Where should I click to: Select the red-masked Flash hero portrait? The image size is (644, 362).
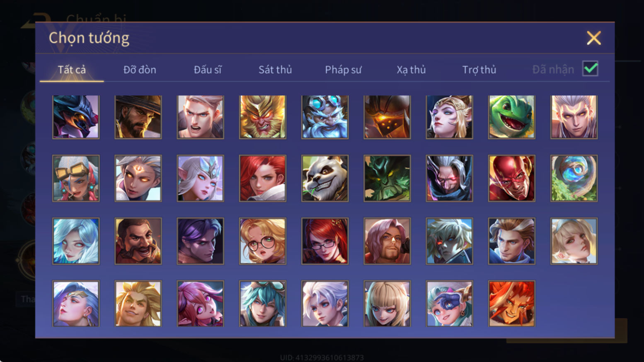(x=511, y=179)
